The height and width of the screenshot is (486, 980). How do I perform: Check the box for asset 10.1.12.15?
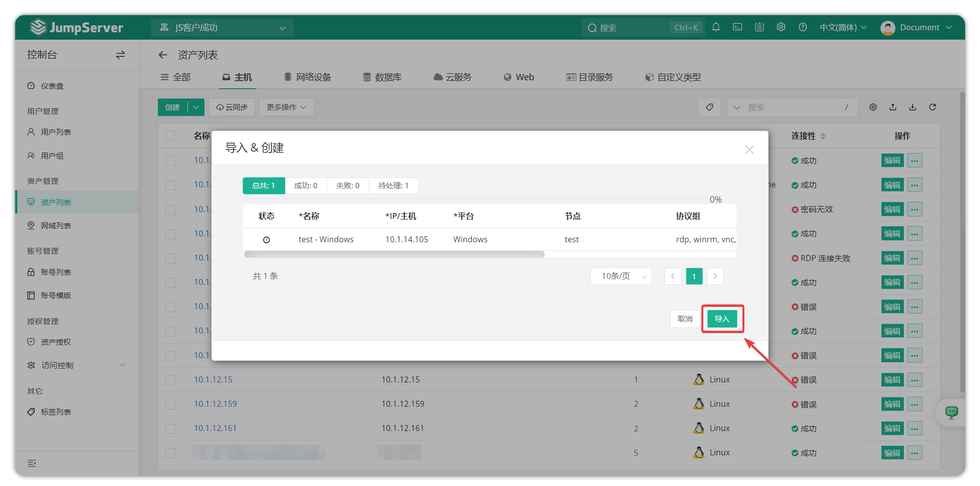coord(170,380)
